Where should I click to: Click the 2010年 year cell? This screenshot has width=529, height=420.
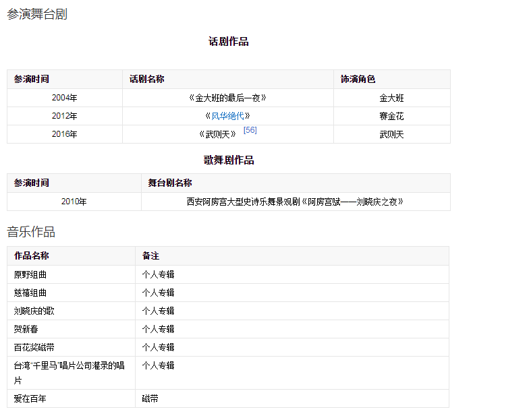click(x=74, y=202)
